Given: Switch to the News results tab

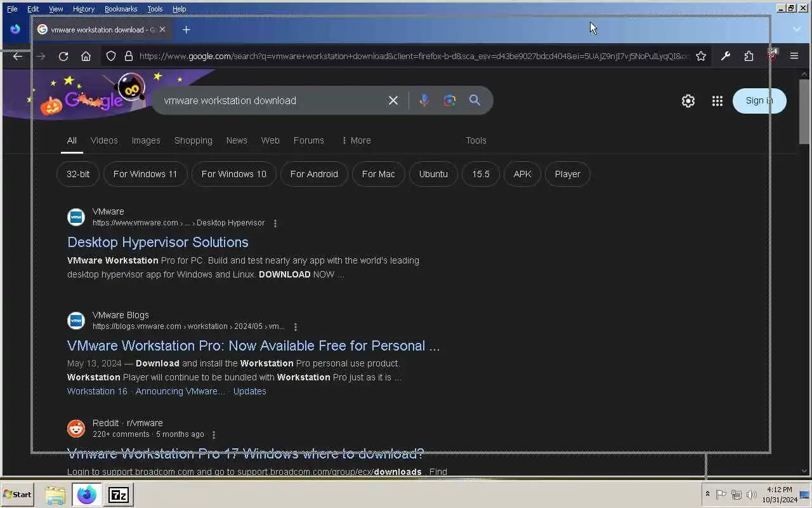Looking at the screenshot, I should click(x=237, y=140).
